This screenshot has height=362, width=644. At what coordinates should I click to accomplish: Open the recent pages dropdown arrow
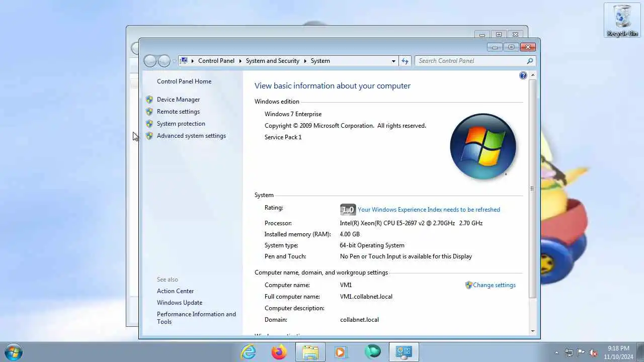(x=174, y=61)
